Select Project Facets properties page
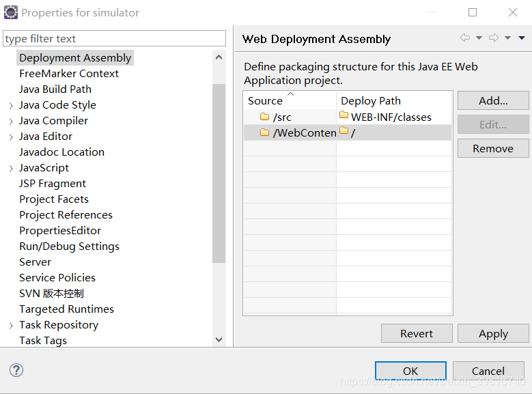 54,199
